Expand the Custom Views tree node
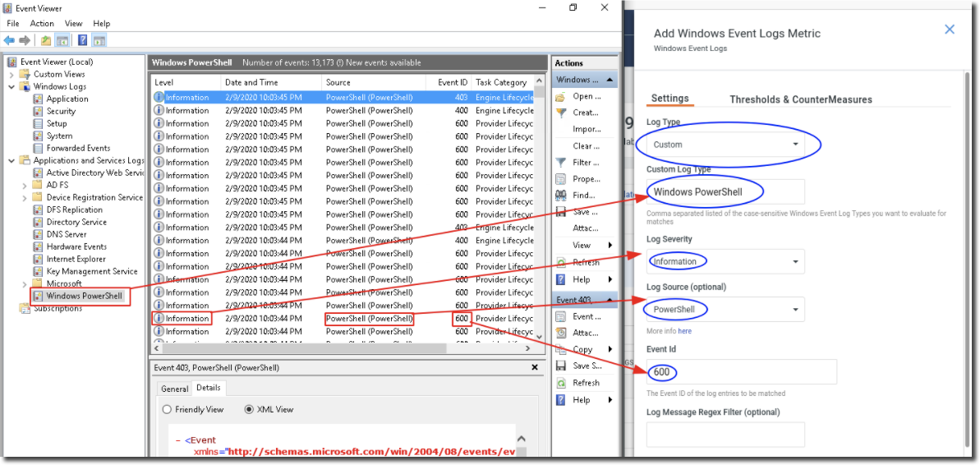Image resolution: width=980 pixels, height=465 pixels. [x=12, y=75]
